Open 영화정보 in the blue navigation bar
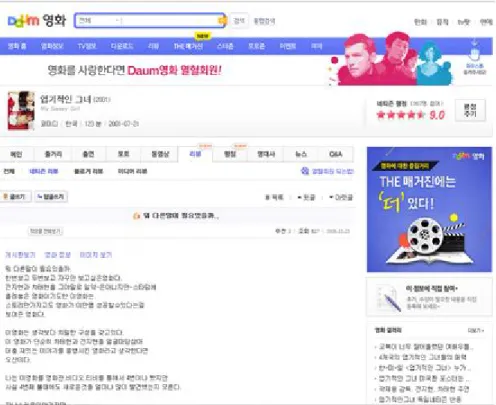The width and height of the screenshot is (496, 405). pos(52,46)
